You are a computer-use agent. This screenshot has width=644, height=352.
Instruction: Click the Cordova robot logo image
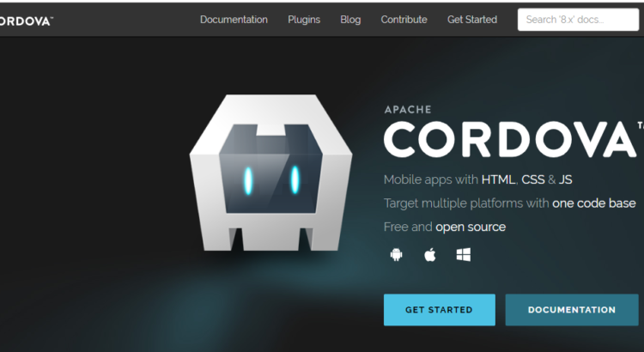click(271, 173)
